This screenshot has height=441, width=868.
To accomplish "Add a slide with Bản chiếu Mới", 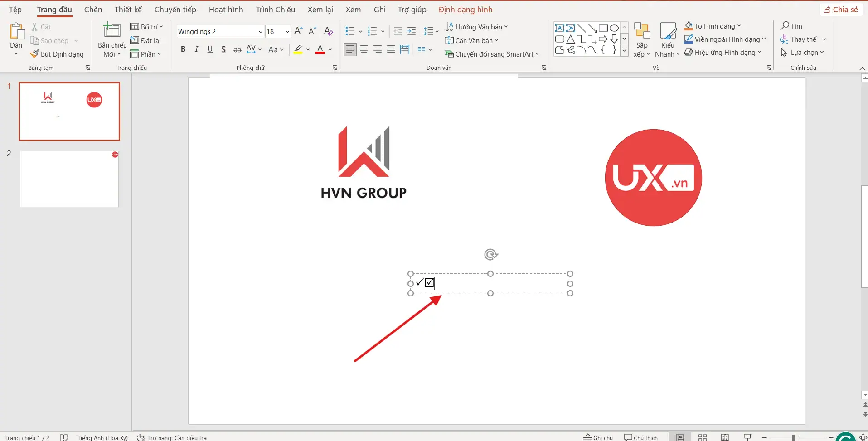I will tap(112, 40).
